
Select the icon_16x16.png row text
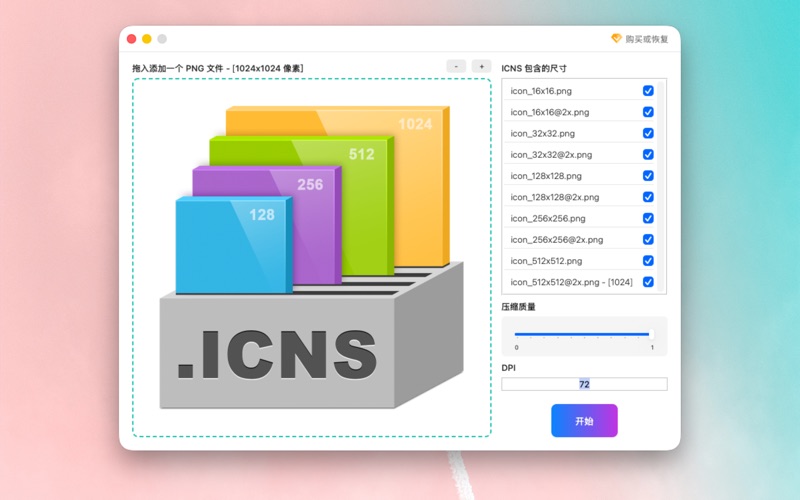pyautogui.click(x=541, y=91)
